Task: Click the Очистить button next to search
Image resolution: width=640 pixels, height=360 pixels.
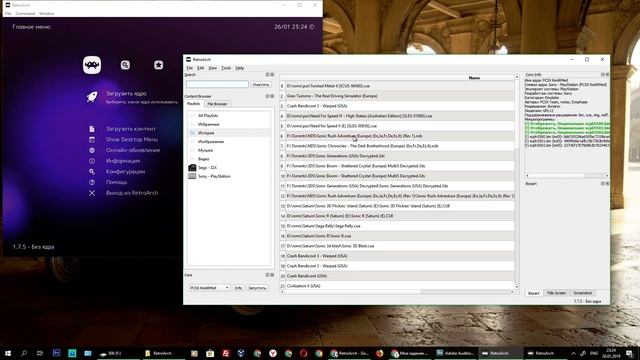Action: tap(260, 84)
